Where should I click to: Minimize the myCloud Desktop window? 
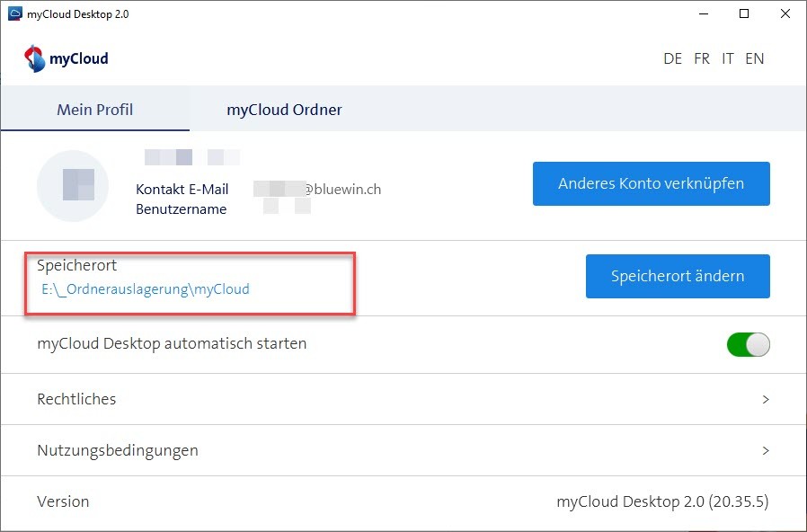coord(703,13)
